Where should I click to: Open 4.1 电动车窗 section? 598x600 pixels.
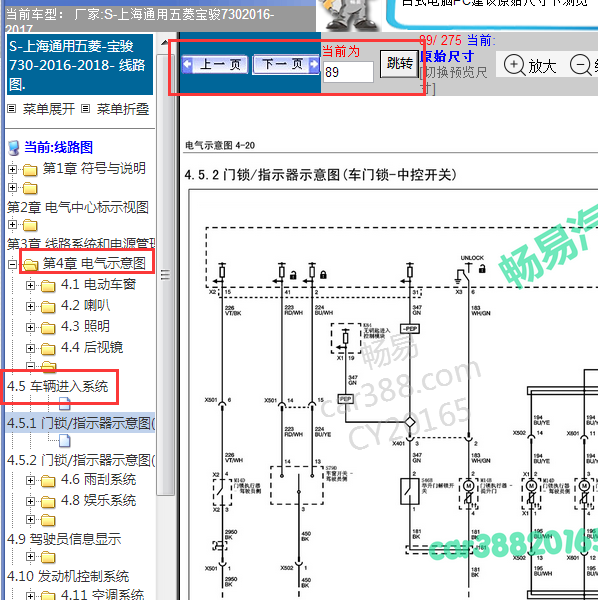tap(98, 284)
